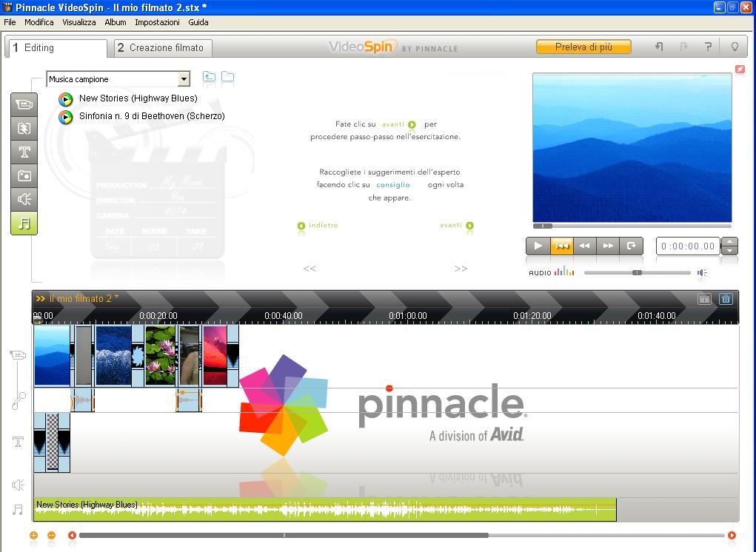Open the Impostazioni menu
The image size is (756, 552).
click(157, 22)
